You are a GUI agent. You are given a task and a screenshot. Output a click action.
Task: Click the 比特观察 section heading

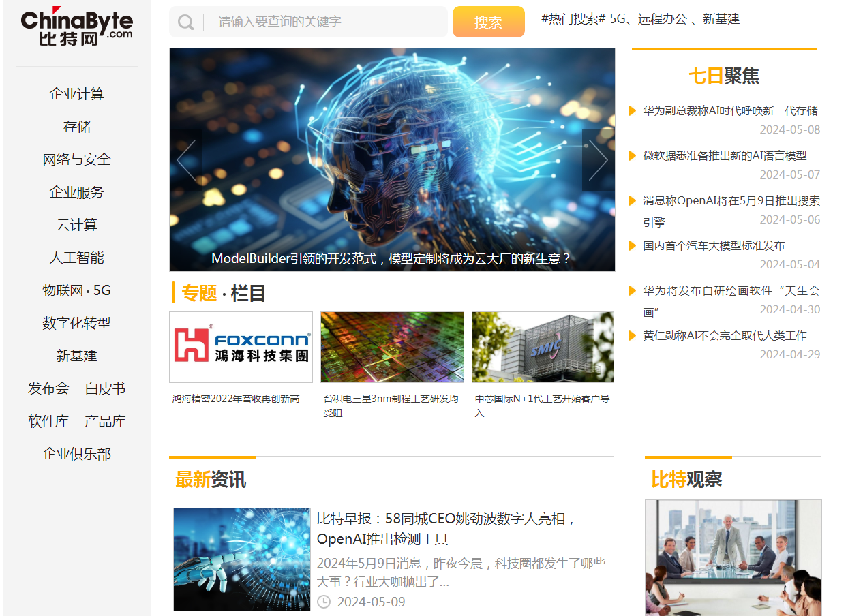pyautogui.click(x=686, y=479)
